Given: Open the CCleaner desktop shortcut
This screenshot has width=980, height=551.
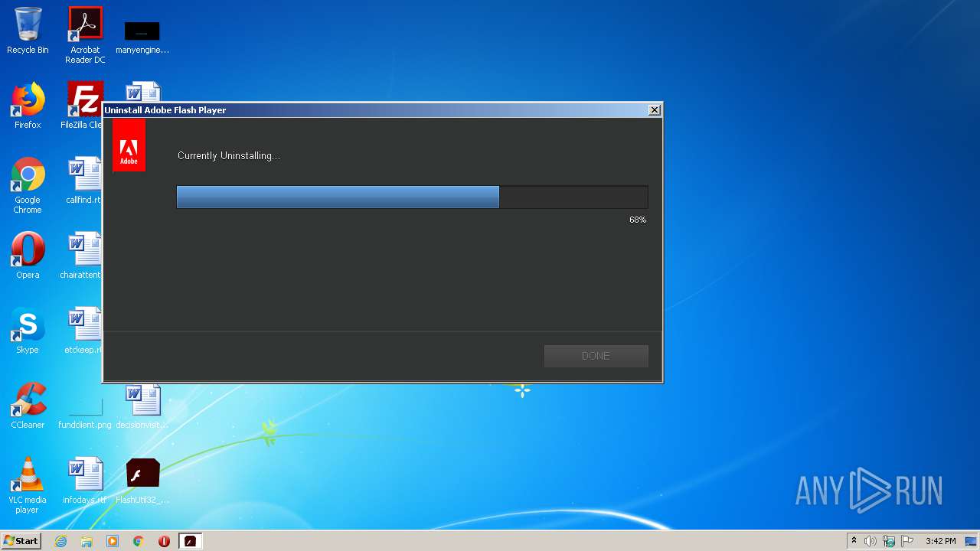Looking at the screenshot, I should pos(28,405).
